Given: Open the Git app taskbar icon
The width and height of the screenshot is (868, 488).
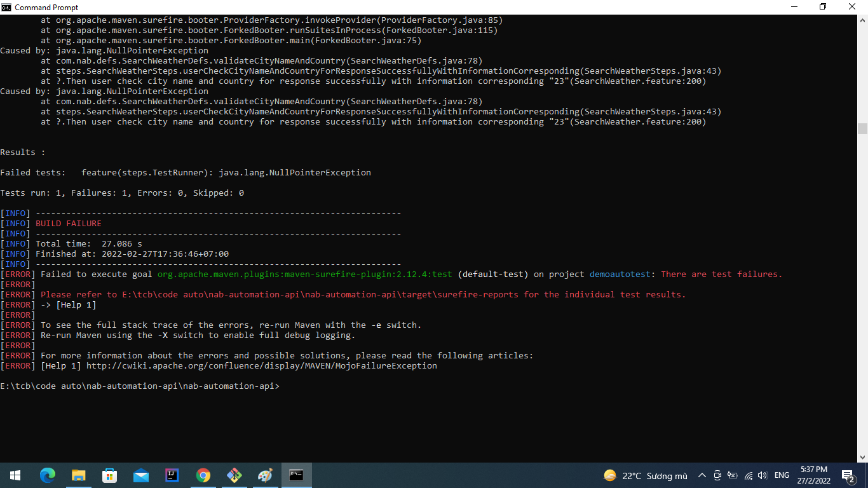Looking at the screenshot, I should click(x=234, y=475).
